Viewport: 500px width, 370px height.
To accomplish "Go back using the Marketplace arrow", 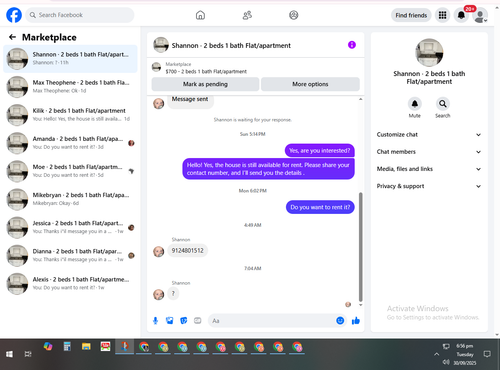I will point(12,37).
